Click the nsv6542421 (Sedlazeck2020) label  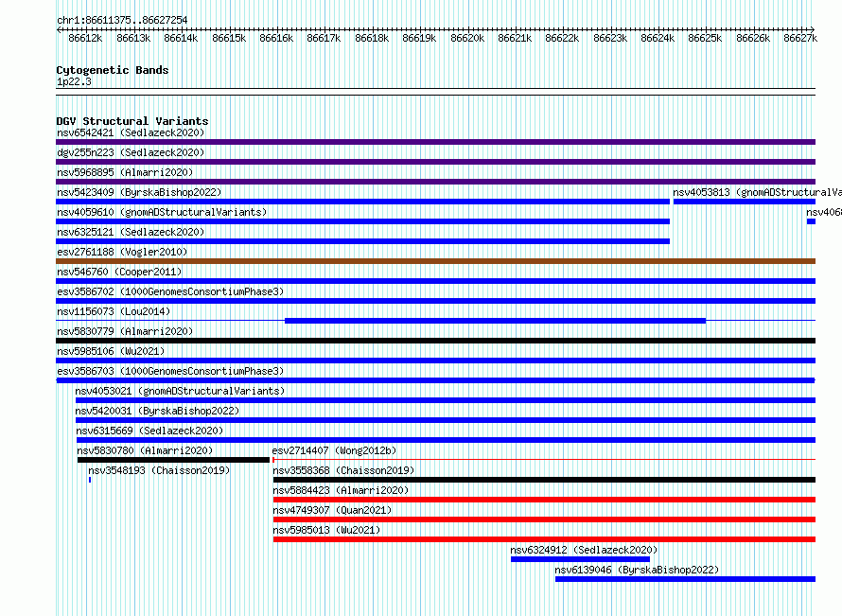(131, 132)
